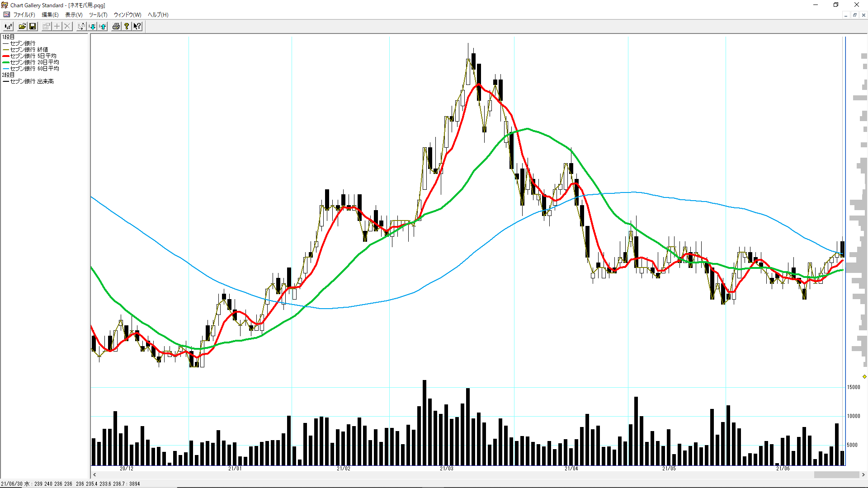Screen dimensions: 868x488
Task: Open the 表示(V) menu
Action: (74, 14)
